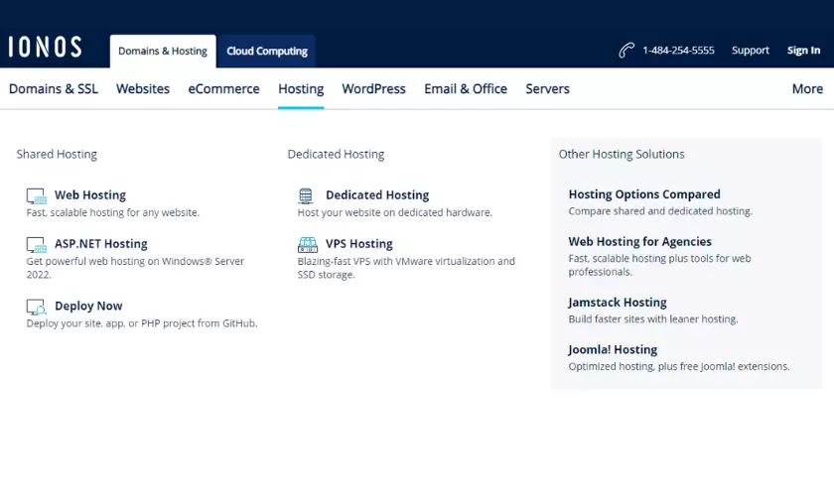Open the ASP.NET Hosting link

101,244
